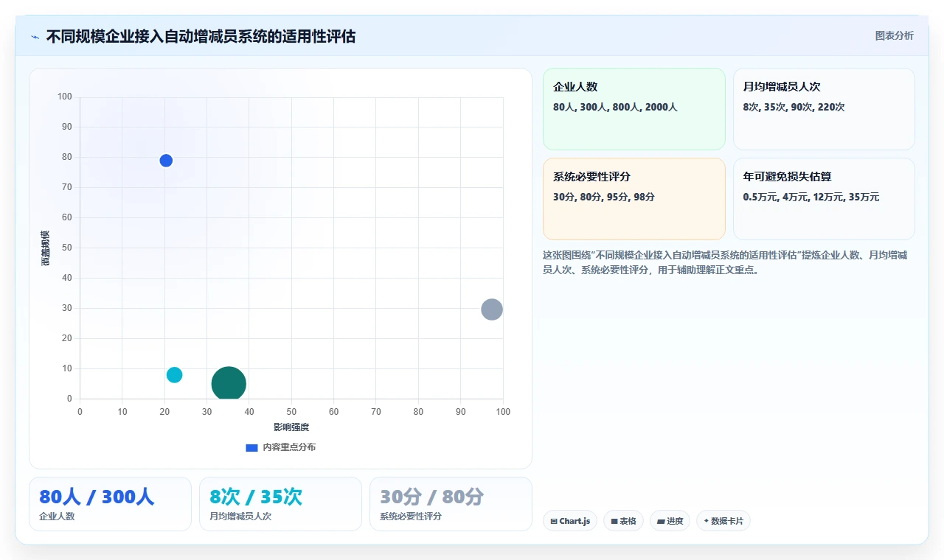Click the 系统必要性评分 caption under 30分 / 80分
Image resolution: width=944 pixels, height=560 pixels.
pyautogui.click(x=411, y=517)
